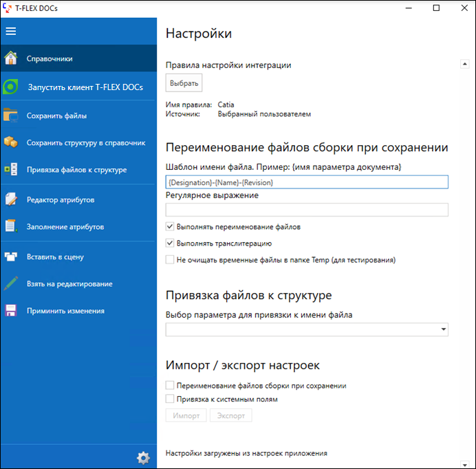Click the folder icon for Сохранить файлы
The height and width of the screenshot is (469, 476).
click(10, 116)
